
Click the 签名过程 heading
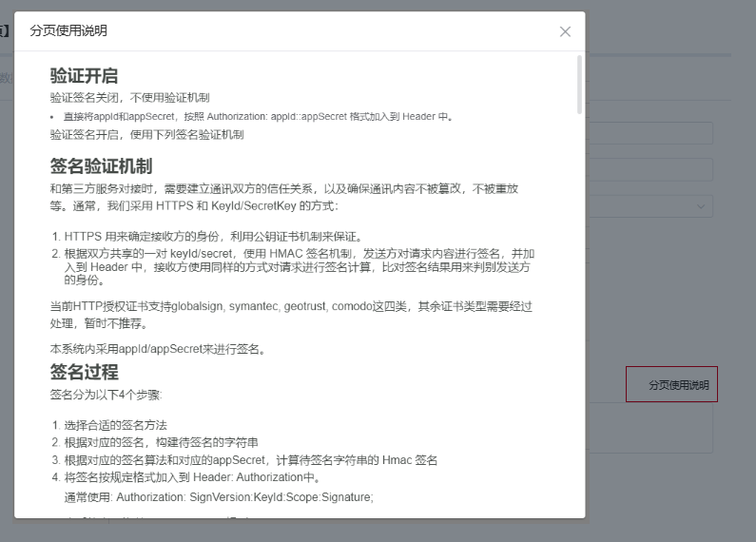tap(84, 372)
